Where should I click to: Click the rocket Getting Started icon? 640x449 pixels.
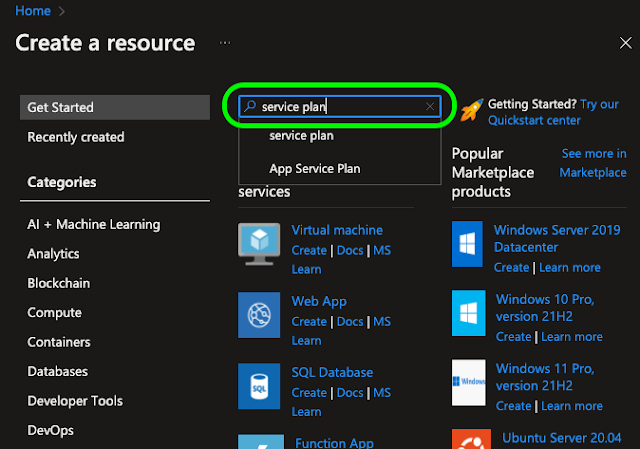(x=471, y=110)
